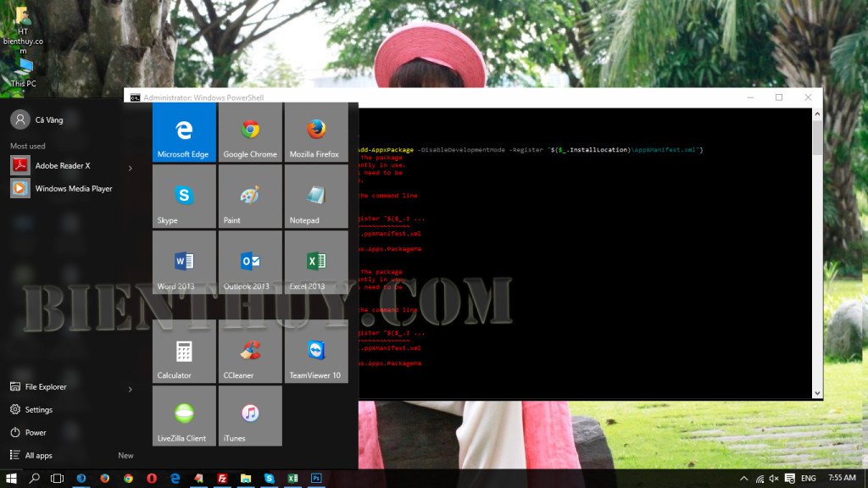The image size is (868, 488).
Task: Click the PowerShell vertical scrollbar thumb
Action: 817,138
